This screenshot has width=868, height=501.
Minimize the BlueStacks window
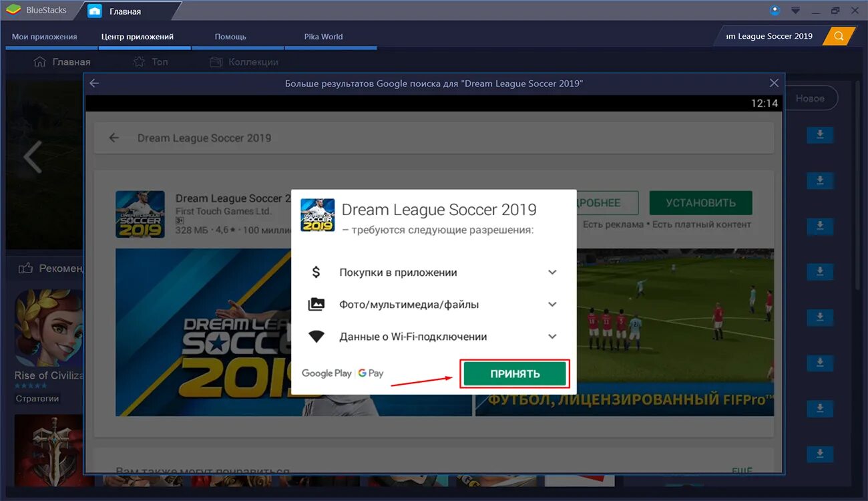[x=815, y=11]
